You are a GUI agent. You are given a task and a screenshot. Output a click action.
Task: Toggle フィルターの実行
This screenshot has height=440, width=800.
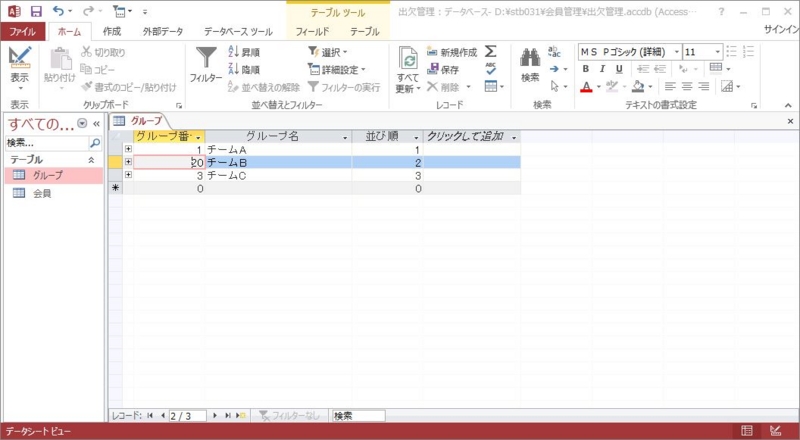coord(344,87)
